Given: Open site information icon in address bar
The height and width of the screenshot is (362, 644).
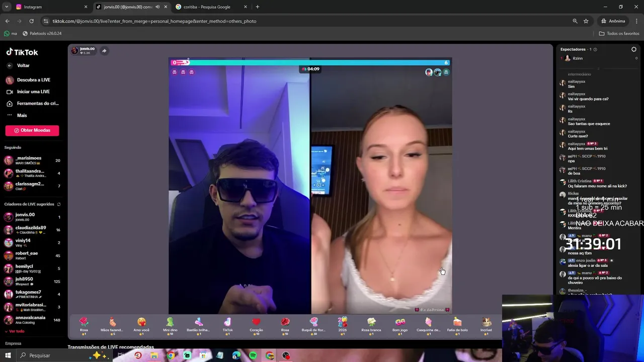Looking at the screenshot, I should [x=46, y=21].
